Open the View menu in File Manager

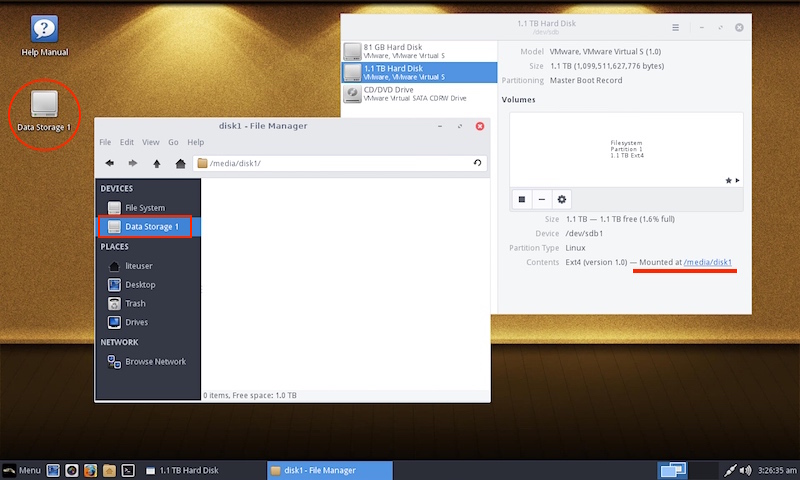[x=151, y=142]
